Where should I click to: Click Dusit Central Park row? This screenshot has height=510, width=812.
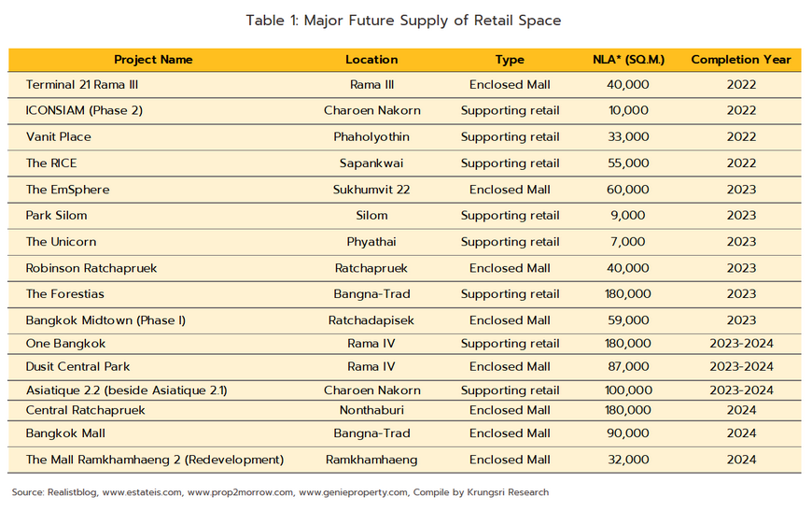(404, 367)
